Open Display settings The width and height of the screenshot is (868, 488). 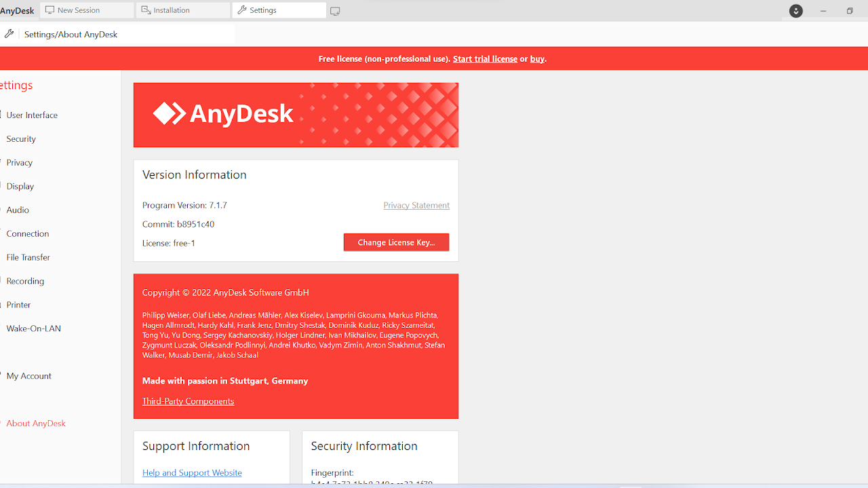[20, 187]
